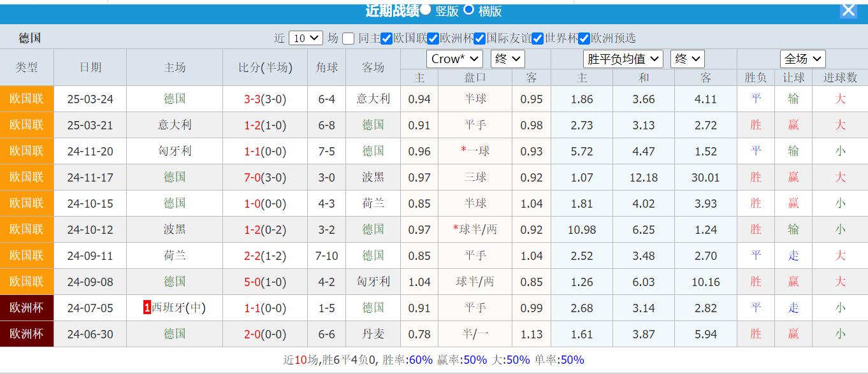This screenshot has width=868, height=374.
Task: Uncheck the 欧国联 filter
Action: click(386, 38)
